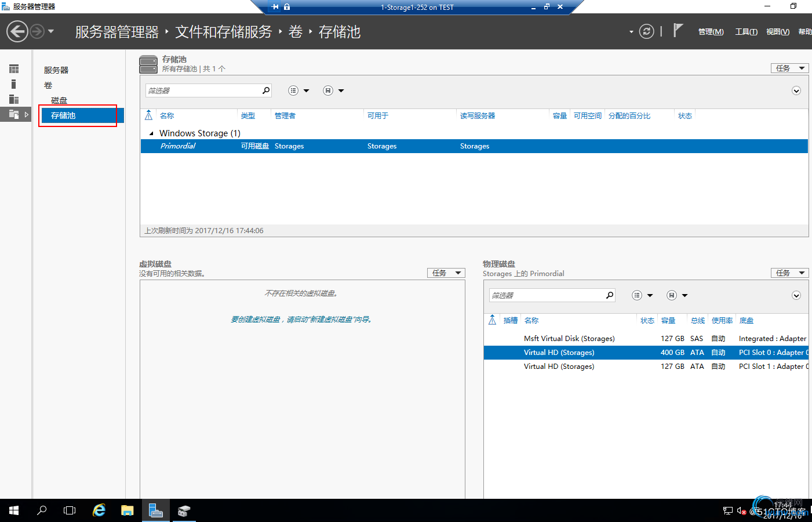The height and width of the screenshot is (522, 812).
Task: Select the all servers icon in sidebar
Action: (14, 99)
